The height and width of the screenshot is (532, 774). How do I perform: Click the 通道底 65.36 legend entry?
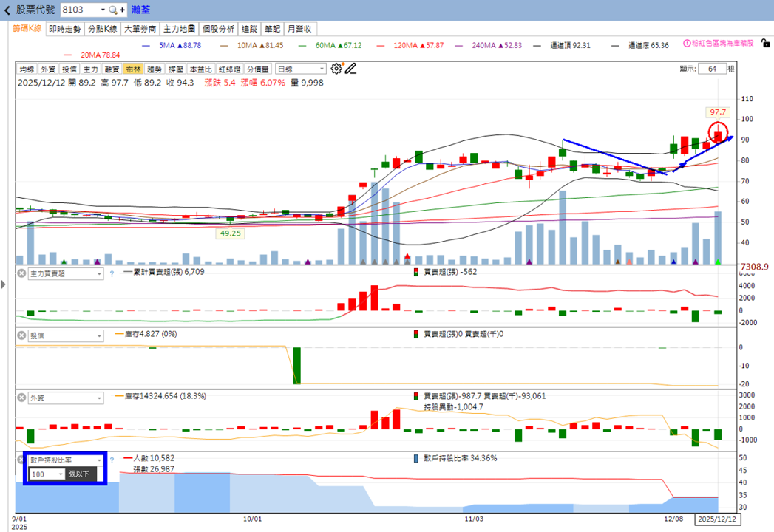(x=640, y=45)
